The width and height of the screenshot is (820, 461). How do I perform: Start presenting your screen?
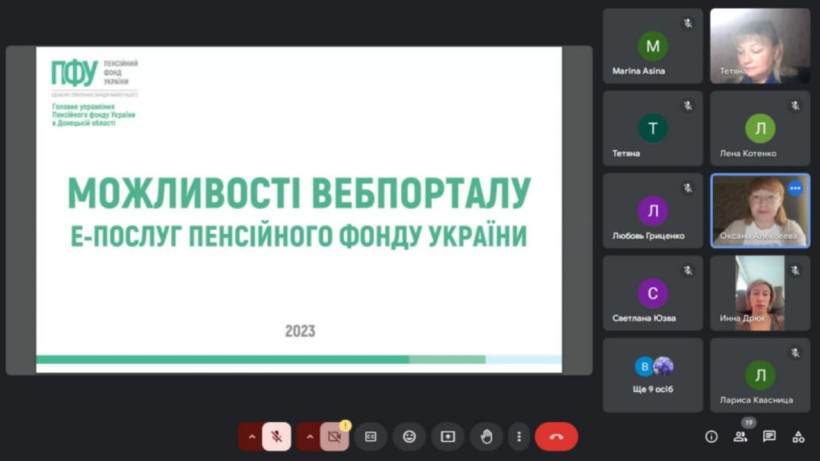point(448,436)
